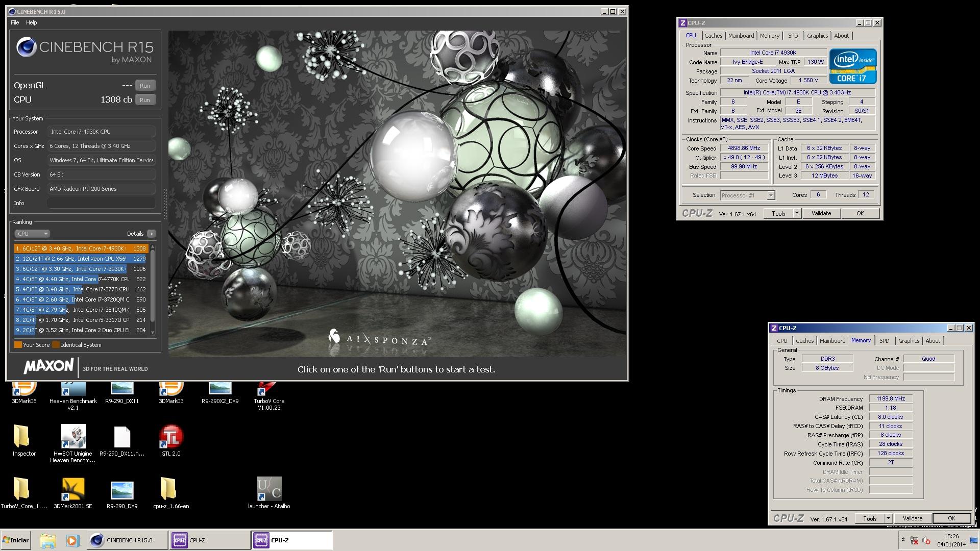980x551 pixels.
Task: Open the 3DMark06 desktop shortcut
Action: [x=24, y=393]
